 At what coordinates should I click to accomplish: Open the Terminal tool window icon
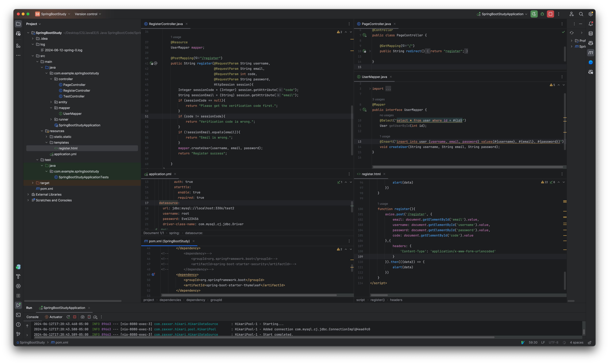click(18, 315)
